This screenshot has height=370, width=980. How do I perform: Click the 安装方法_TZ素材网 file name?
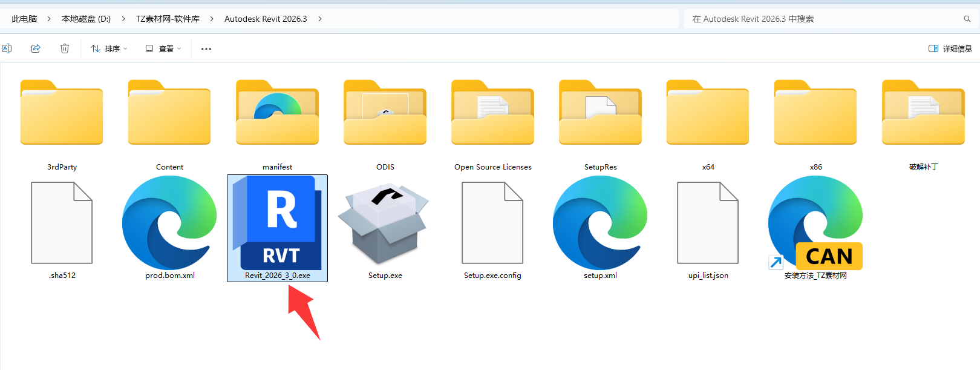point(815,276)
